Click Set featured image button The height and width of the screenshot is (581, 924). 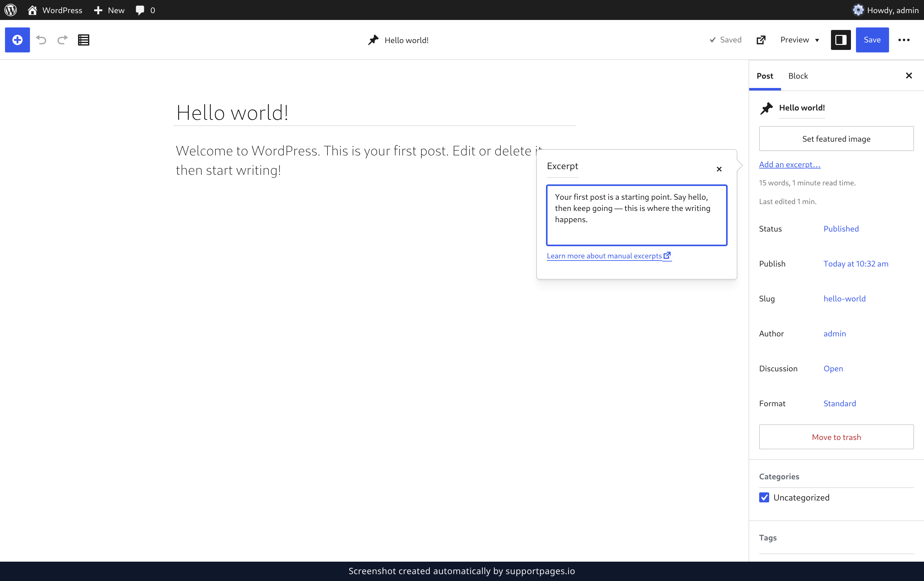coord(836,139)
